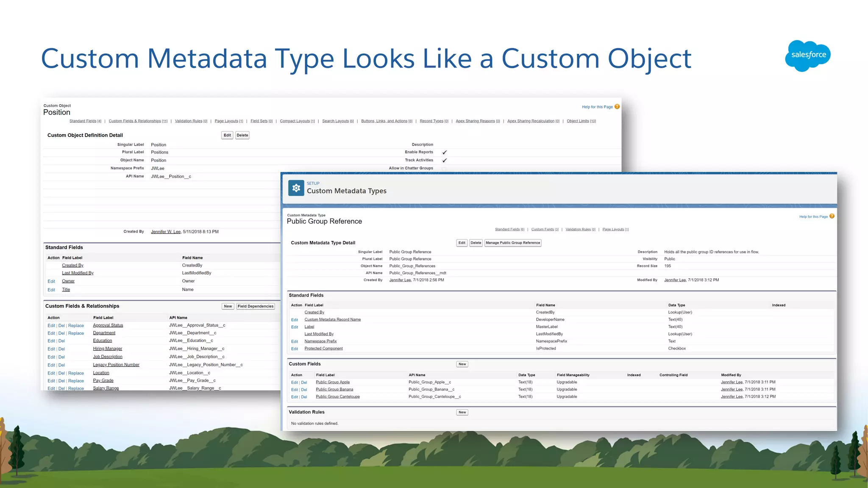Open Custom Fields [3] link in metadata window
The width and height of the screenshot is (868, 488).
[545, 230]
